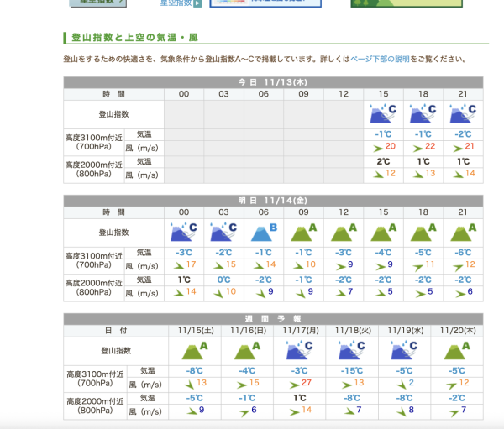Image resolution: width=504 pixels, height=429 pixels.
Task: Click 11/20(木) climbing index A icon
Action: tap(456, 350)
